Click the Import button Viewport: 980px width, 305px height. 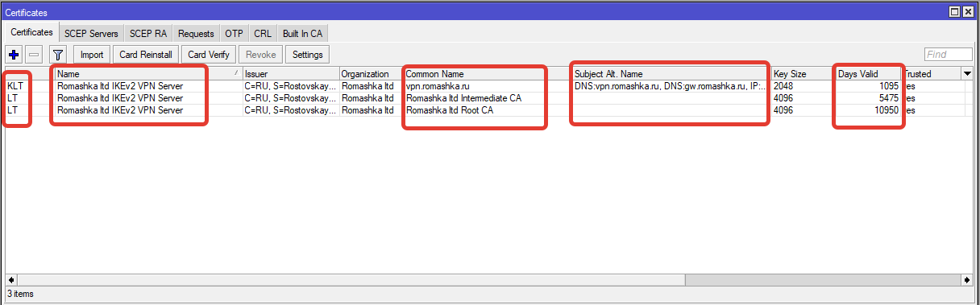click(92, 55)
